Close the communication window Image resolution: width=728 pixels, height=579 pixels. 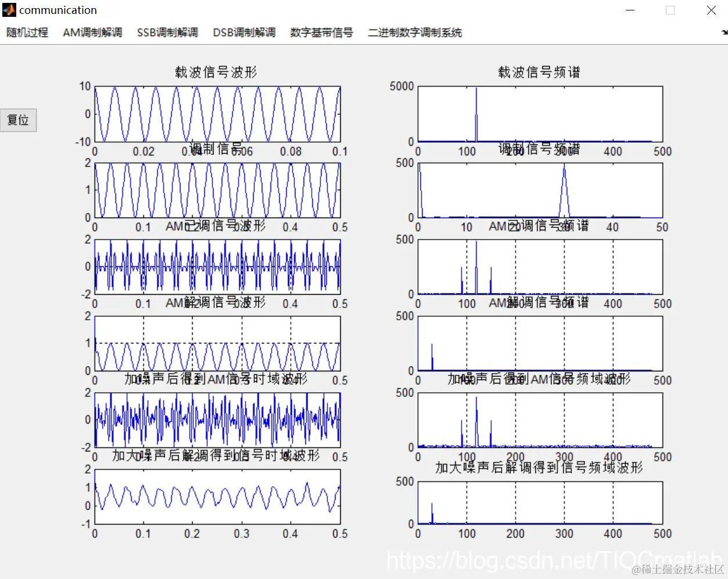(711, 10)
